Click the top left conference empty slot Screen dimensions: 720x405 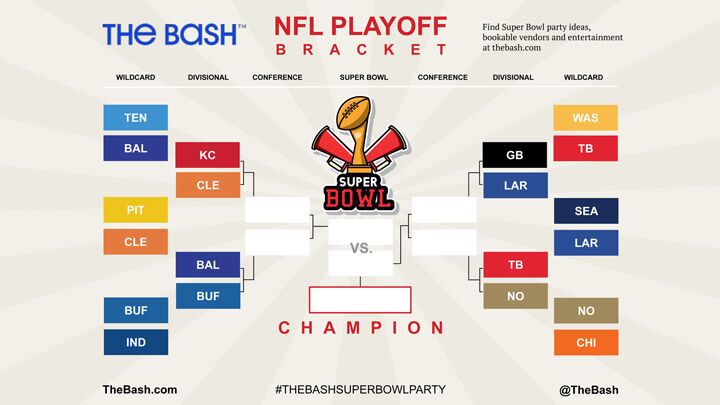(277, 210)
